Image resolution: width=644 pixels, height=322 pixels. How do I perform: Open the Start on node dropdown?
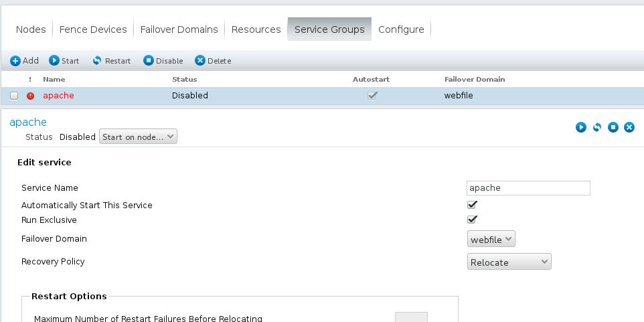138,137
